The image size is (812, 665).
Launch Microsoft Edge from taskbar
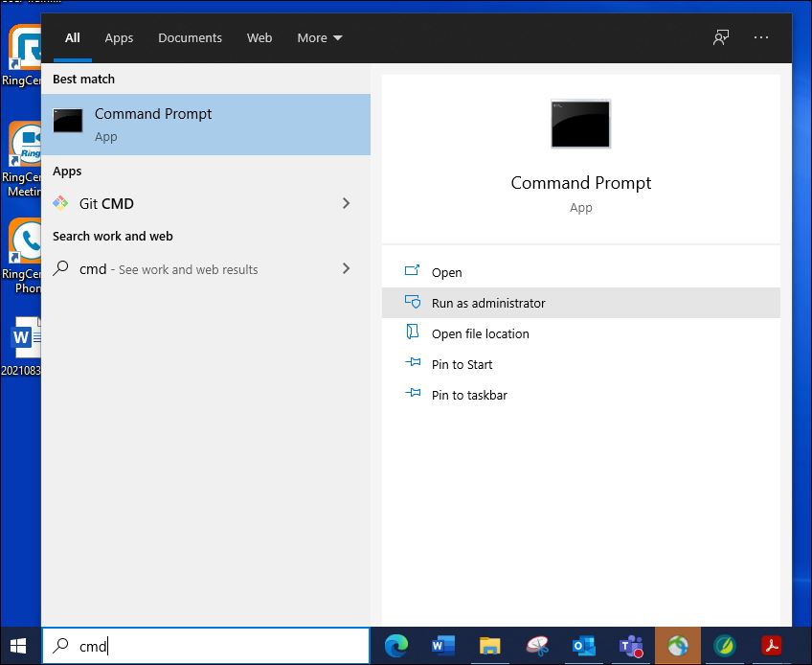[x=396, y=646]
